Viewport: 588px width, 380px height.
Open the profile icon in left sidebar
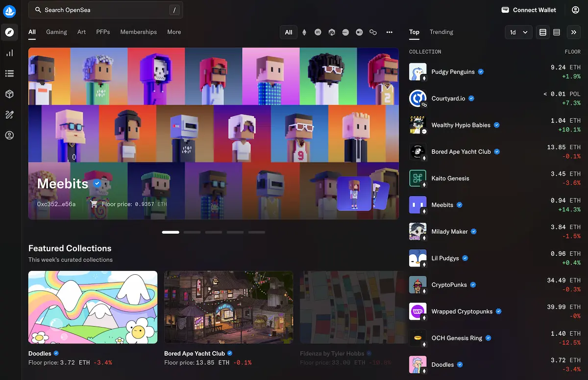pos(9,135)
